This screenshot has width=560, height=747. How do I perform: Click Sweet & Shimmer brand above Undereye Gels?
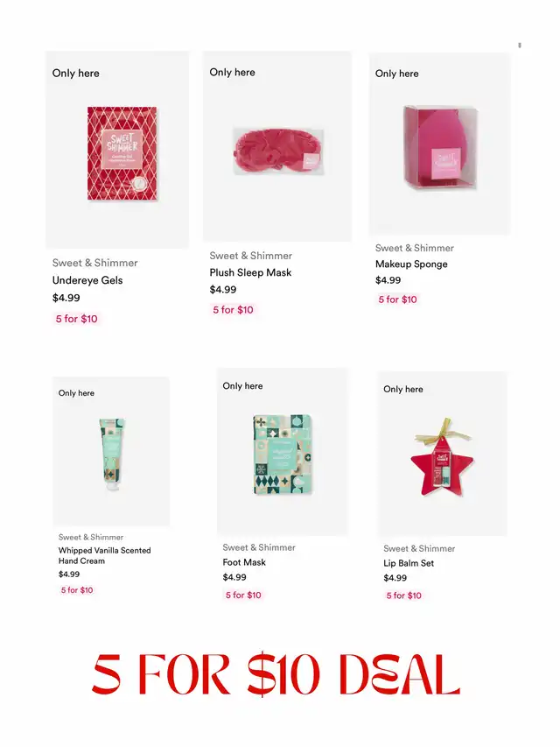tap(94, 263)
